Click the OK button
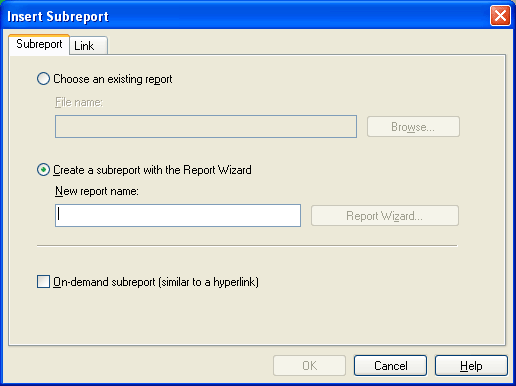This screenshot has width=516, height=386. click(309, 366)
